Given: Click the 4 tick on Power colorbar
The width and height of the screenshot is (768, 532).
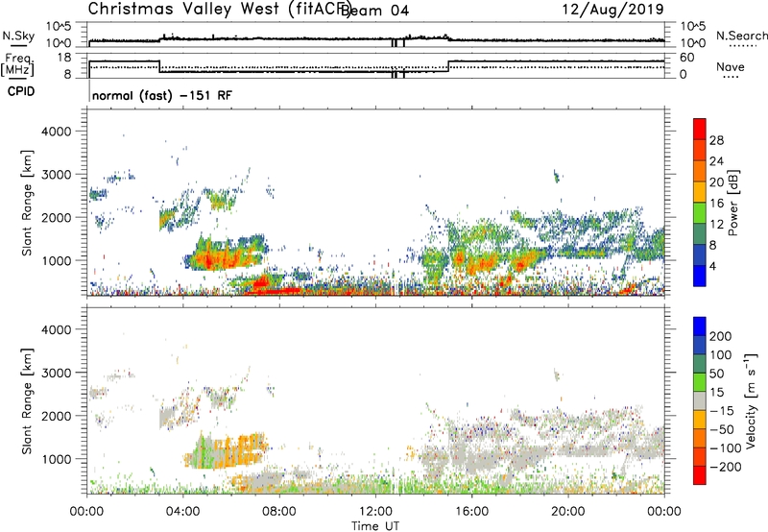Looking at the screenshot, I should pyautogui.click(x=713, y=267).
